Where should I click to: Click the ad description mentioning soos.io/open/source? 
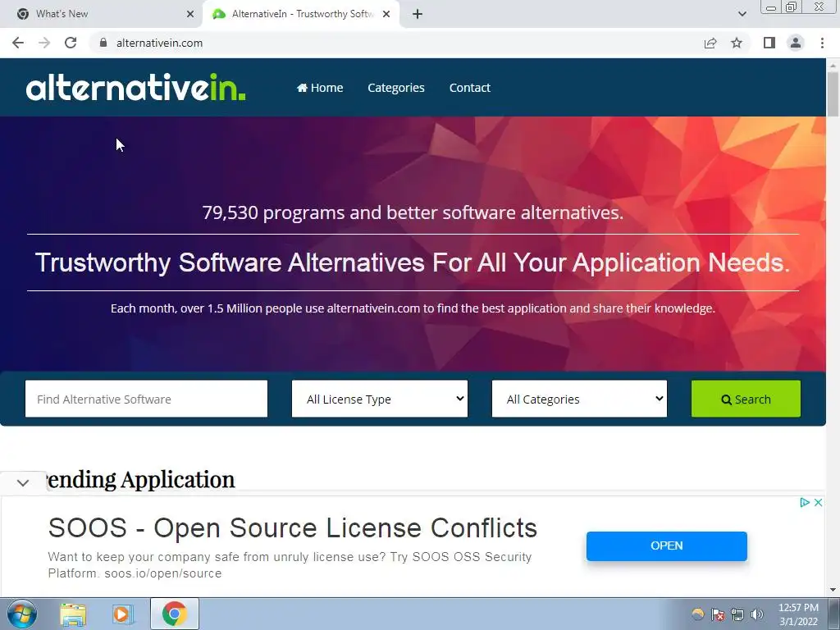click(290, 565)
